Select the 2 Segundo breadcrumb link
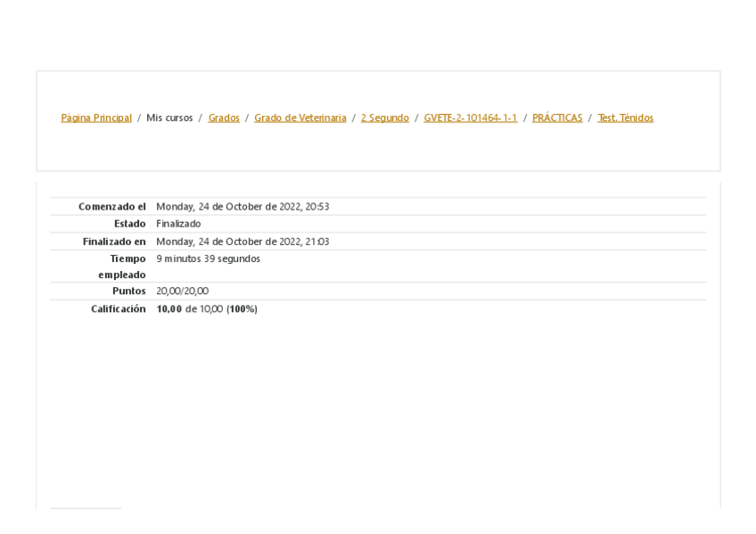Screen dimensions: 756x534 coord(385,118)
